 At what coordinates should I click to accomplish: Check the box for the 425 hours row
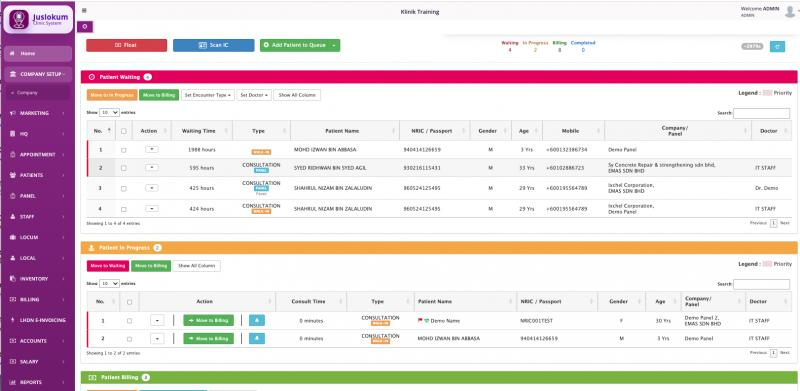tap(123, 188)
